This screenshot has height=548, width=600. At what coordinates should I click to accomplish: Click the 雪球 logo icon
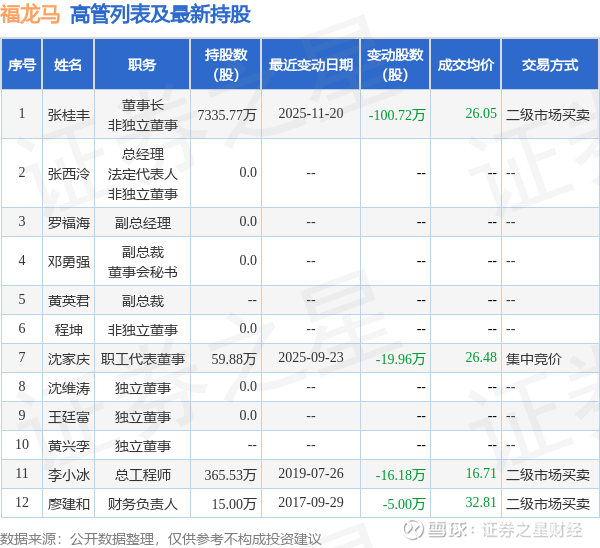pyautogui.click(x=414, y=530)
